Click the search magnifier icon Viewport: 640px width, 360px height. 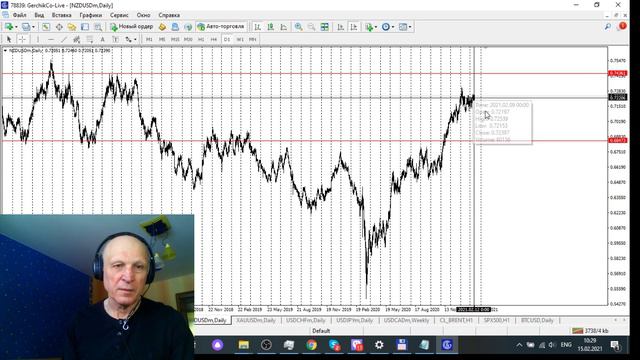(x=608, y=27)
